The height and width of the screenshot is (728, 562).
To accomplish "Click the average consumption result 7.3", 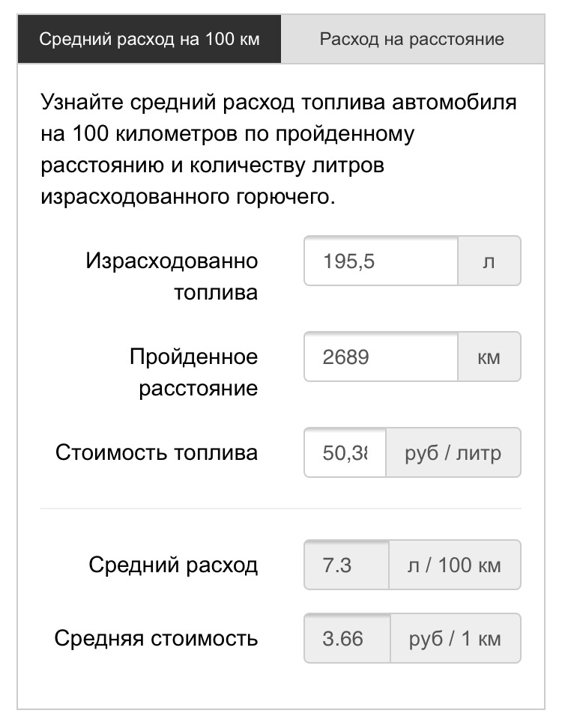I will (x=346, y=565).
